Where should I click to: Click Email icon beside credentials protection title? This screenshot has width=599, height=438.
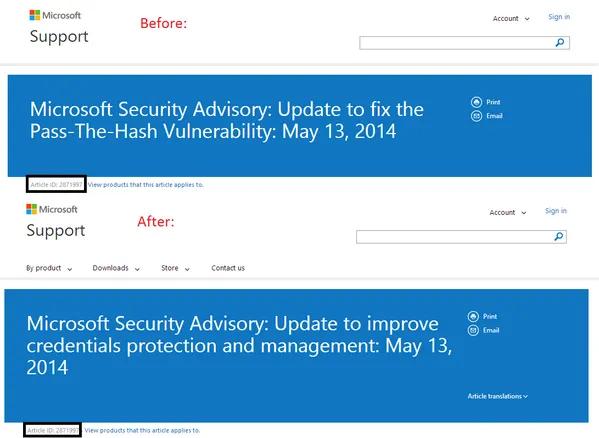point(473,330)
